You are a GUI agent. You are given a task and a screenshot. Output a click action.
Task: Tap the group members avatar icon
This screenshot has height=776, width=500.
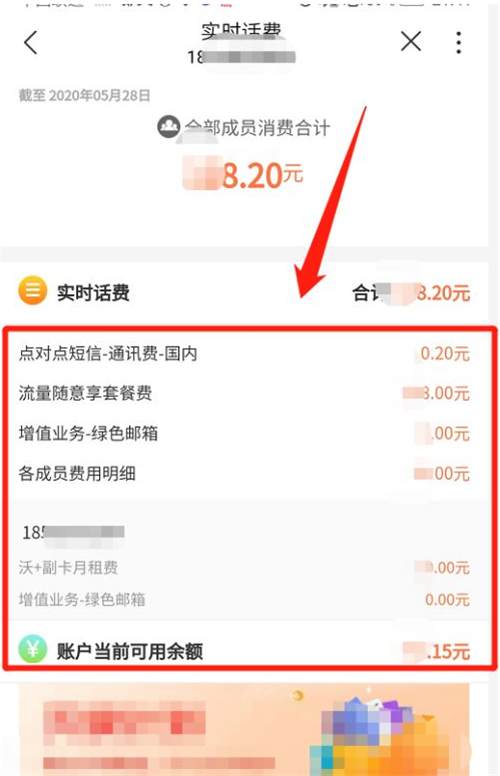coord(169,126)
